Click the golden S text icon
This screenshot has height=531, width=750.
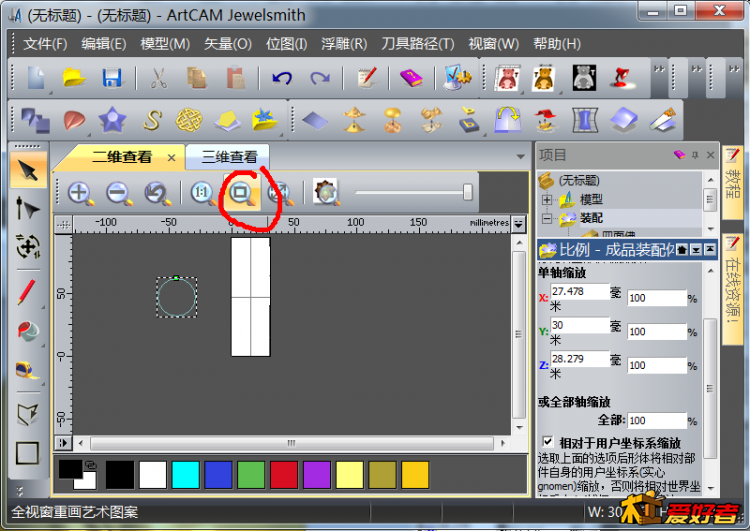click(153, 120)
